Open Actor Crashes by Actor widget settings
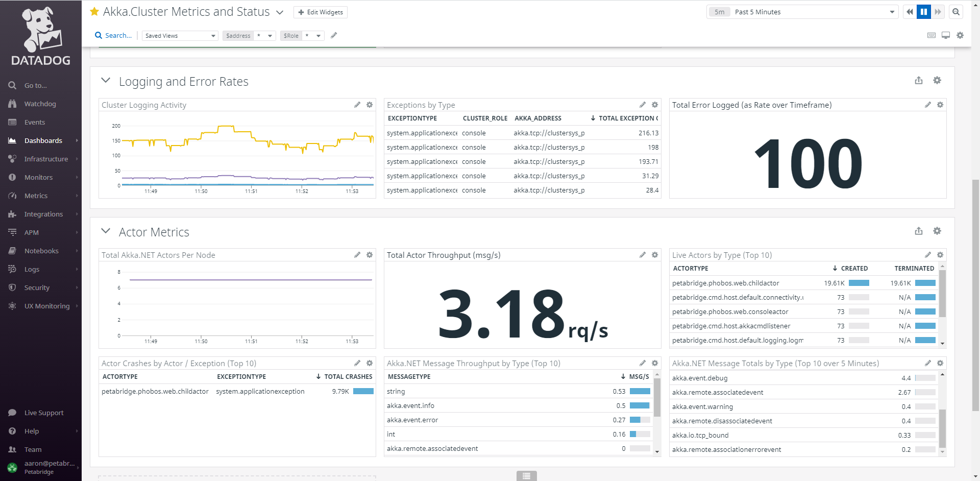 (370, 363)
